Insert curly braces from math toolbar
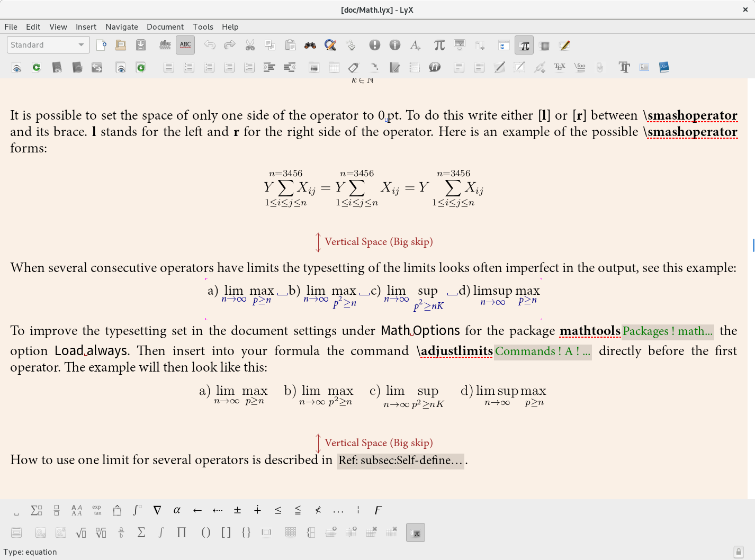The width and height of the screenshot is (755, 560). coord(246,532)
